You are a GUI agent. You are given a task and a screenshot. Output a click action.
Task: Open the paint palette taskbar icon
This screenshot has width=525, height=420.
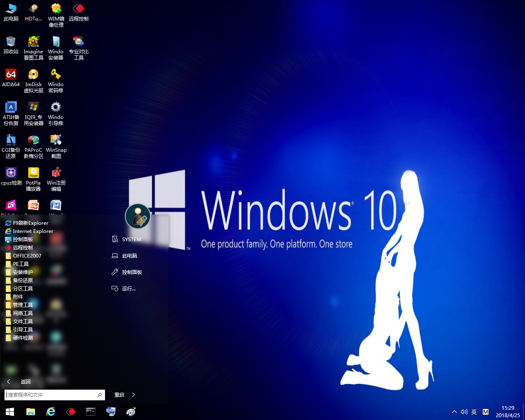click(131, 412)
